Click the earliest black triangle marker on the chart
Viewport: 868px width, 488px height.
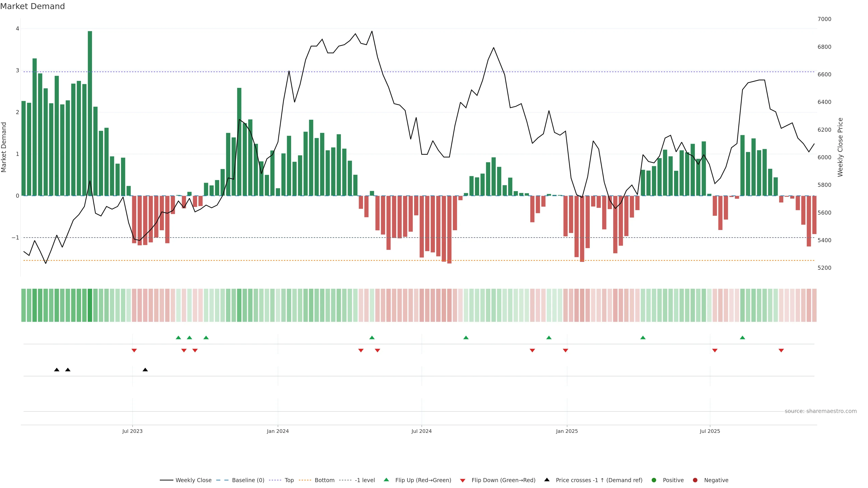pyautogui.click(x=57, y=370)
